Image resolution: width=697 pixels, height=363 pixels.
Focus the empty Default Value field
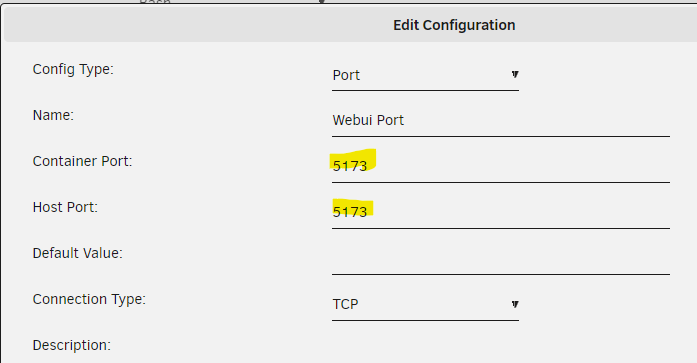tap(501, 259)
